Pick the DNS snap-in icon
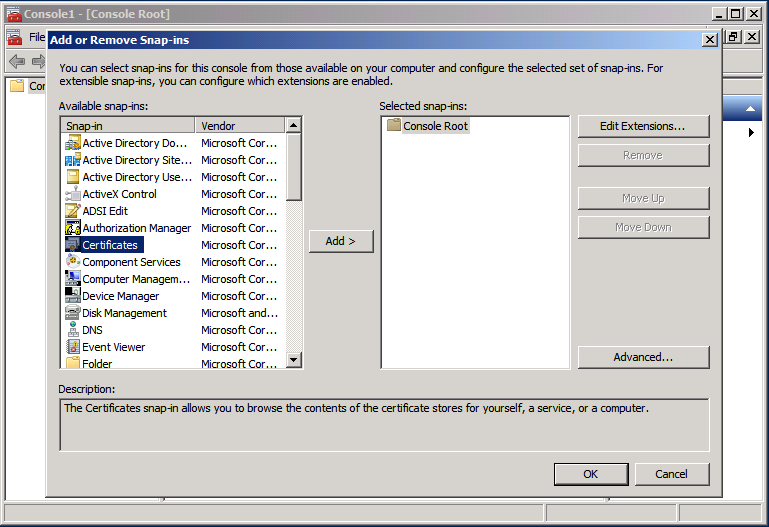Viewport: 769px width, 527px height. click(73, 330)
